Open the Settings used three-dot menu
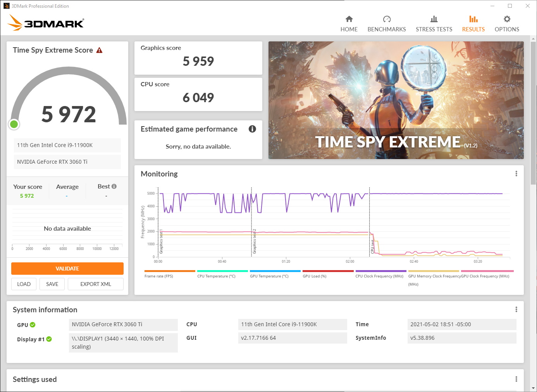Image resolution: width=537 pixels, height=392 pixels. pyautogui.click(x=516, y=379)
